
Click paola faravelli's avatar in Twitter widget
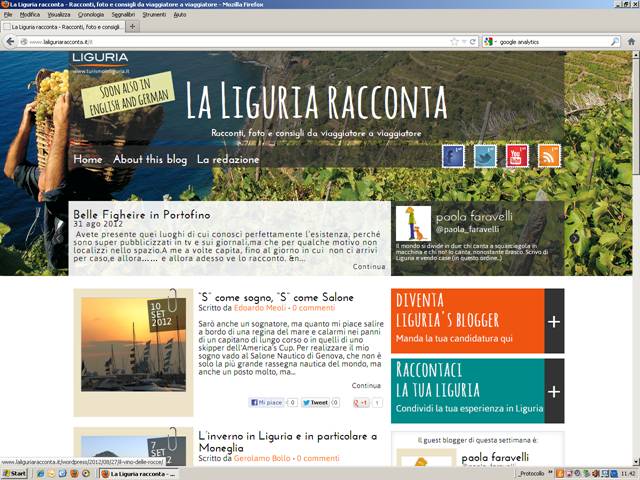click(413, 223)
